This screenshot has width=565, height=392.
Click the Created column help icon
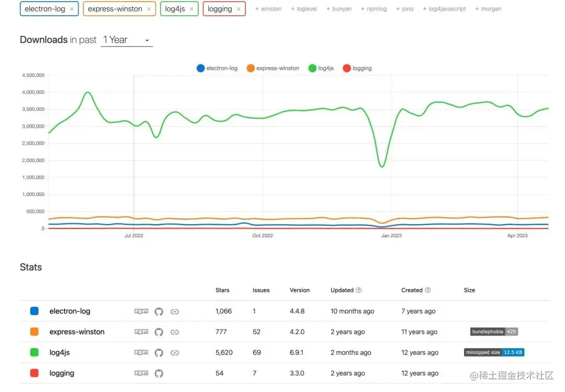[x=428, y=290]
